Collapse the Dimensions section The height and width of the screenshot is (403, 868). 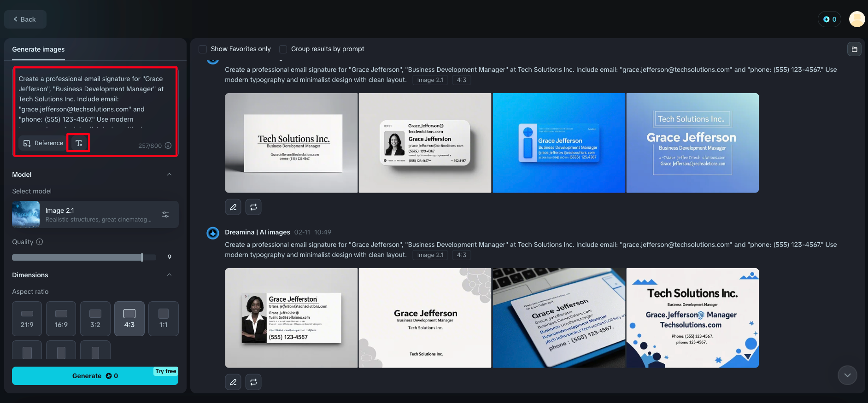coord(169,275)
